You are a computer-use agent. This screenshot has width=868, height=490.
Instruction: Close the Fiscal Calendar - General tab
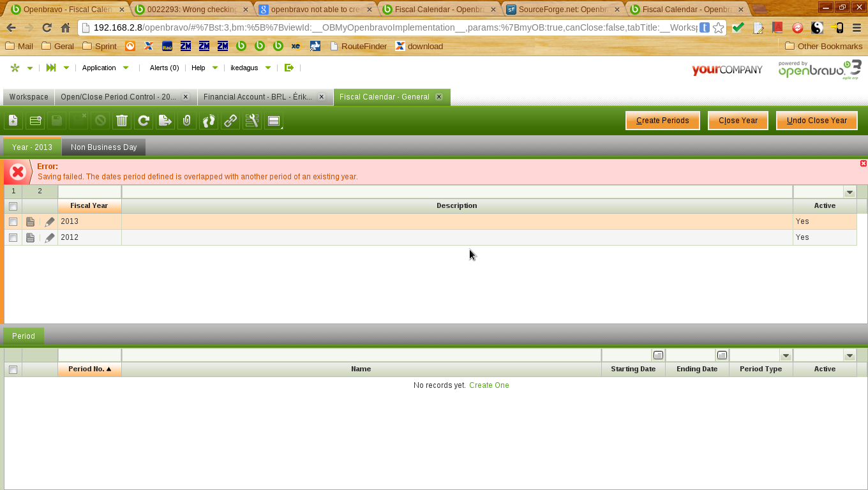pyautogui.click(x=439, y=97)
